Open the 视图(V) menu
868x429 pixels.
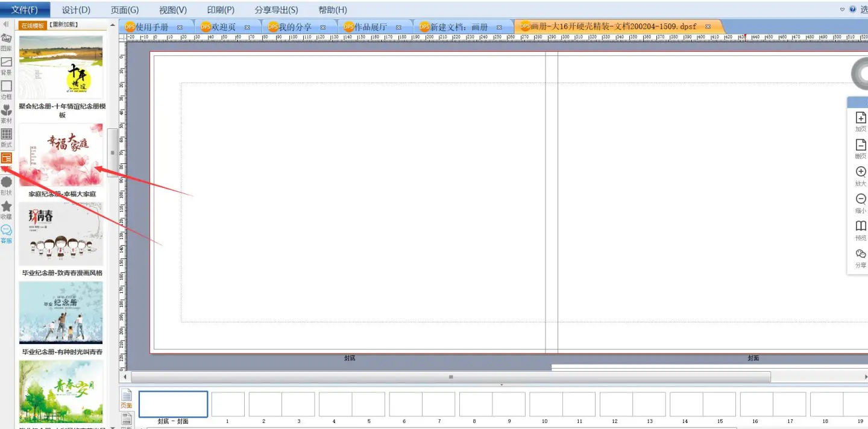pos(173,10)
